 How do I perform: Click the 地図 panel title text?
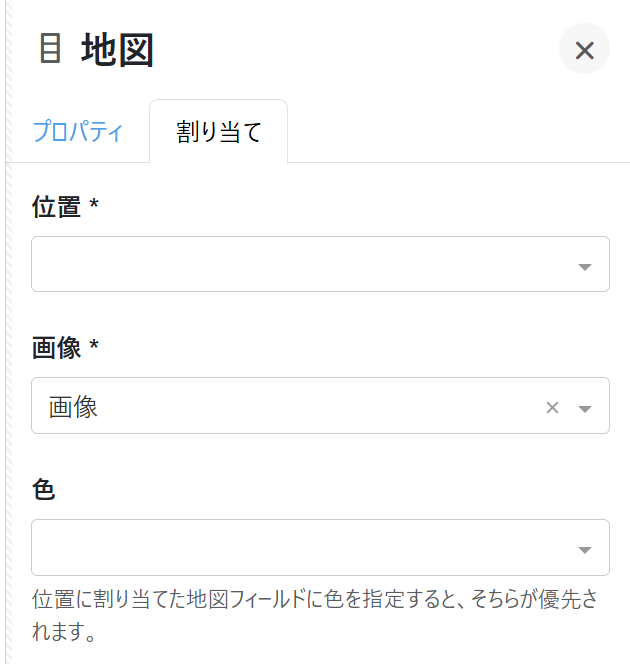point(117,50)
